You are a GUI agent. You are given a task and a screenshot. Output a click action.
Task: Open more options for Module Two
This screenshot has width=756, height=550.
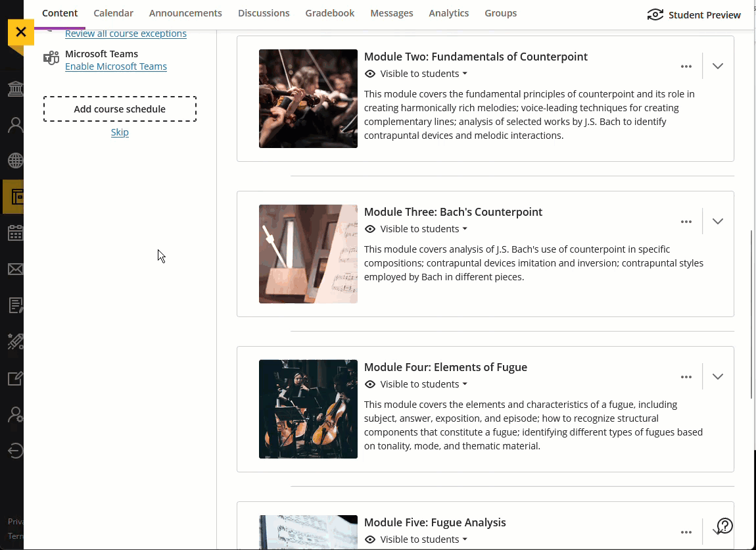tap(686, 66)
